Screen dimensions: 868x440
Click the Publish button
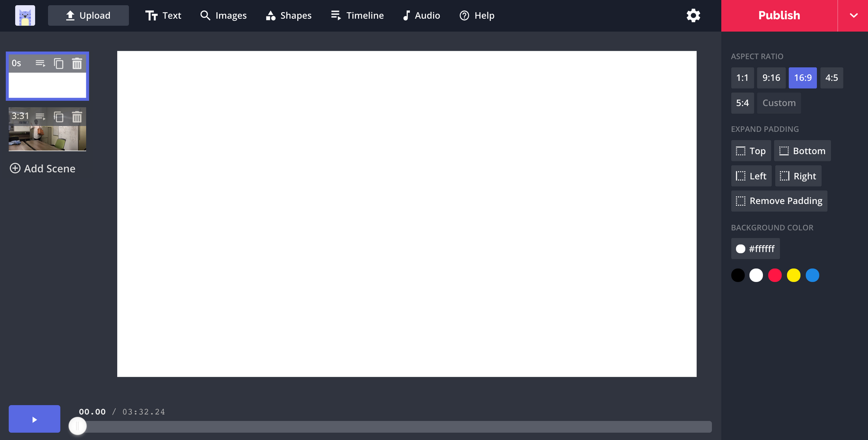(779, 15)
